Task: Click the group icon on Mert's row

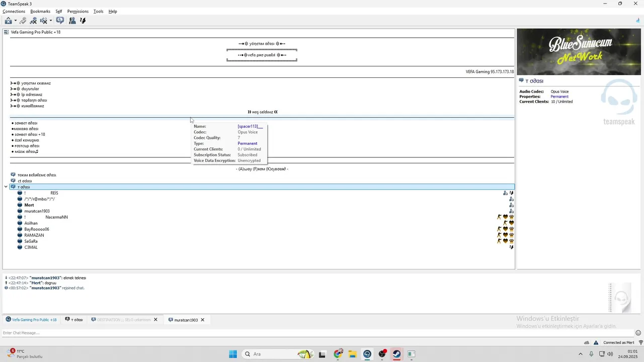Action: coord(512,205)
